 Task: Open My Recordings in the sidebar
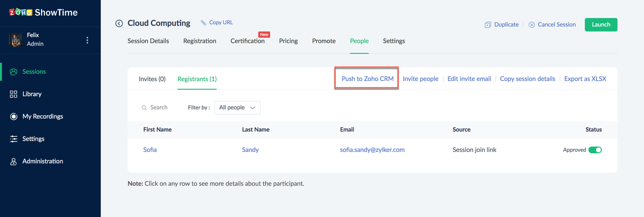(43, 117)
